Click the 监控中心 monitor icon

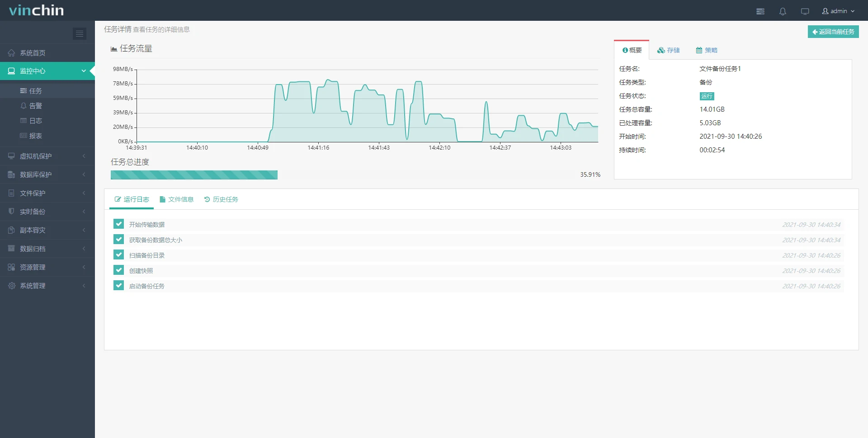pos(11,71)
